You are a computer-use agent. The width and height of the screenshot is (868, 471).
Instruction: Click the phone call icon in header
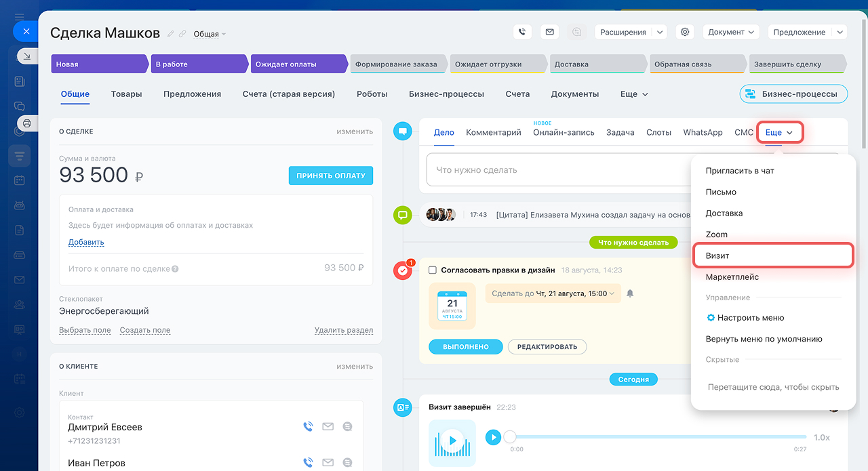click(522, 32)
